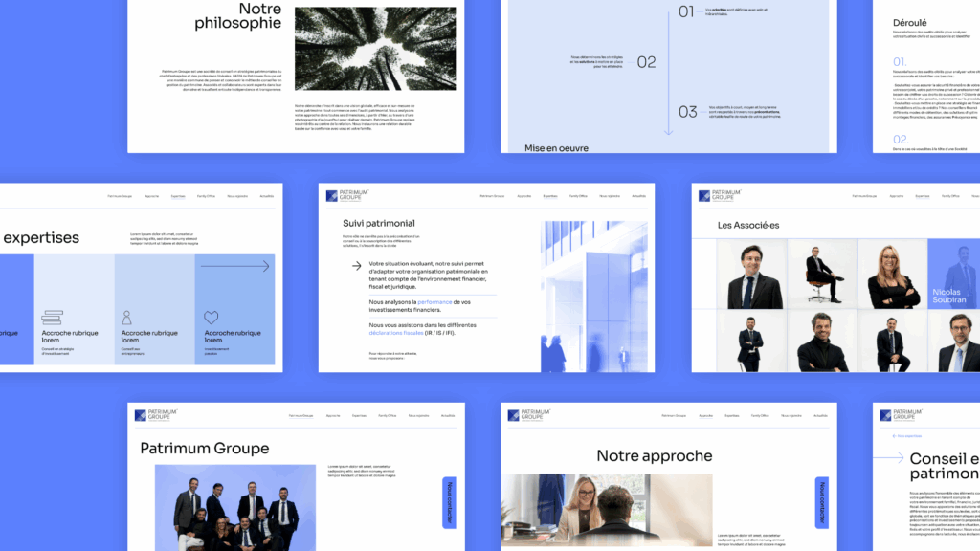Click Nous contacter tab on Patrimum Groupe page
The width and height of the screenshot is (980, 551).
click(450, 503)
